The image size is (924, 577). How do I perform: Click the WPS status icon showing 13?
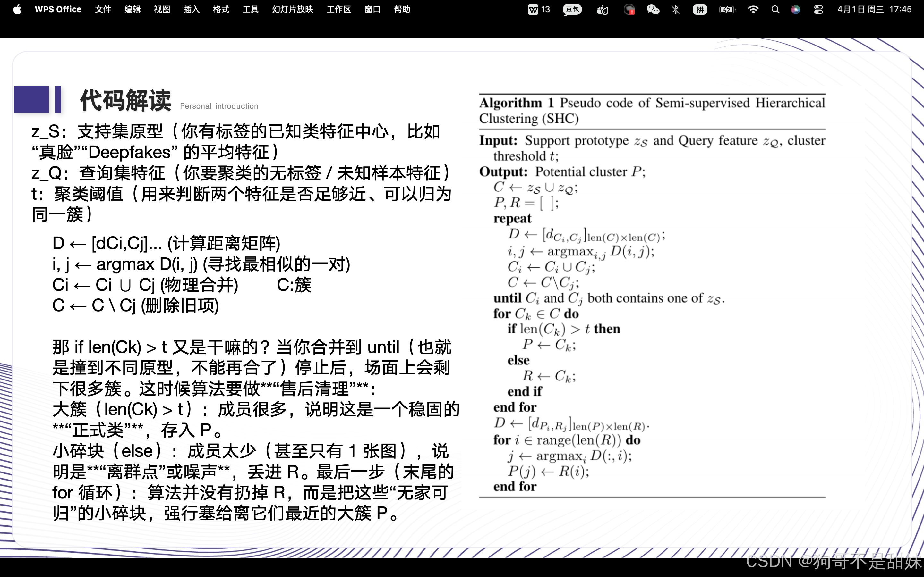[539, 10]
